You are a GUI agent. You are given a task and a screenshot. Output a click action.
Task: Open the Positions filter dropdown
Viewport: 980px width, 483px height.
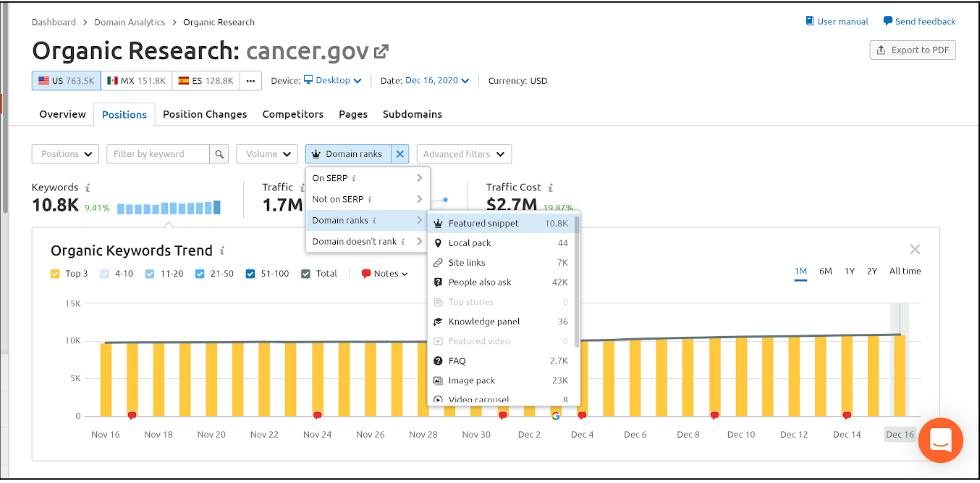66,154
